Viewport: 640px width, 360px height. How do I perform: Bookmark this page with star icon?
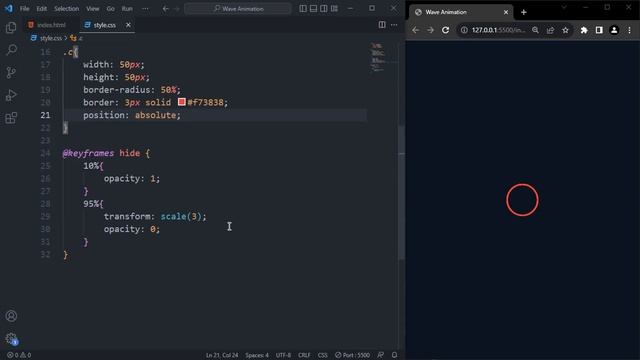click(565, 30)
